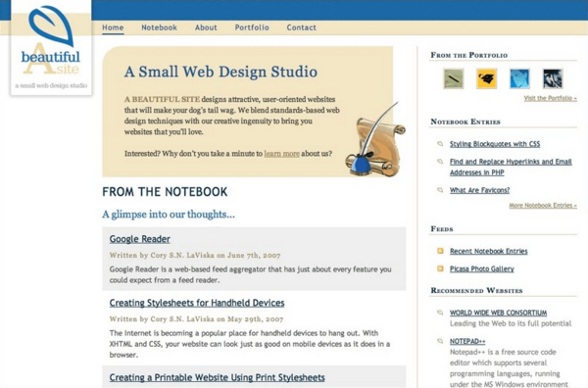Click the 'From the Portfolio' sidebar heading
Screen dimensions: 588x388
tap(469, 55)
